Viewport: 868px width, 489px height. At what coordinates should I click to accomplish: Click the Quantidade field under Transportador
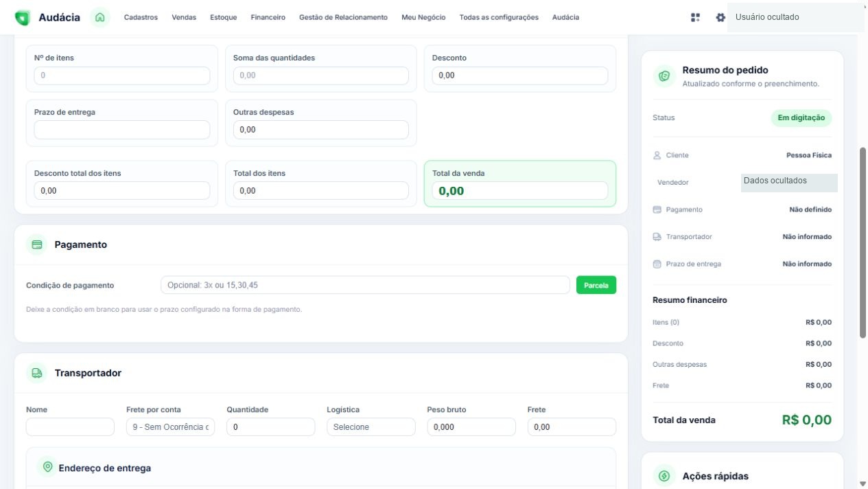click(x=271, y=427)
